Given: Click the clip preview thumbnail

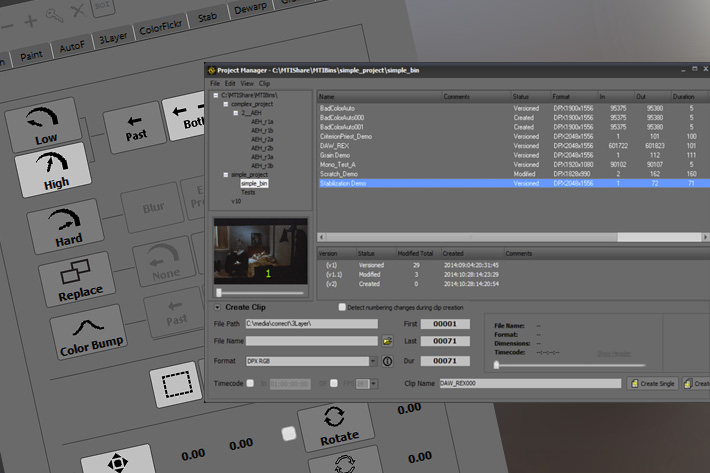Looking at the screenshot, I should (x=261, y=251).
